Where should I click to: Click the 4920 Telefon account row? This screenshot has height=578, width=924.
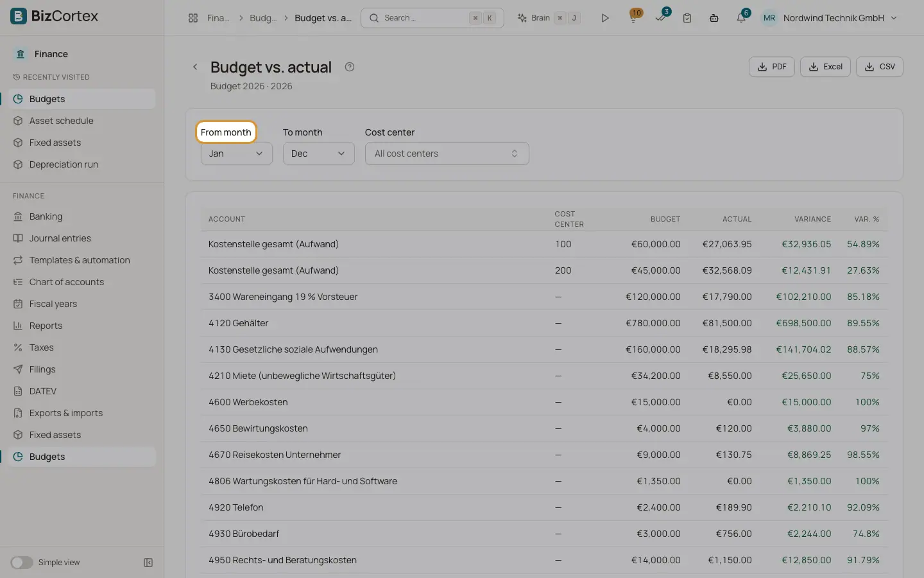pos(544,507)
